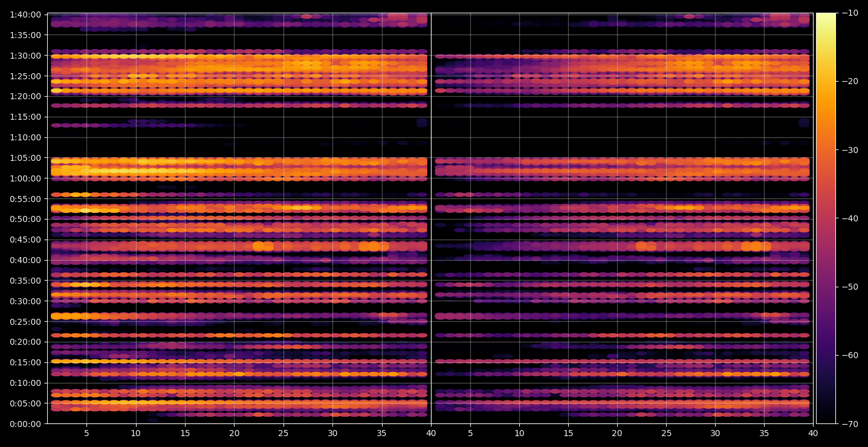868x447 pixels.
Task: Click the −70 colorbar tick label
Action: pos(849,424)
